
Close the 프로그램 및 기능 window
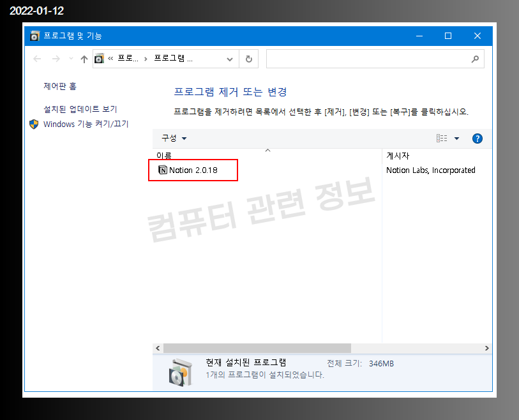(x=478, y=36)
